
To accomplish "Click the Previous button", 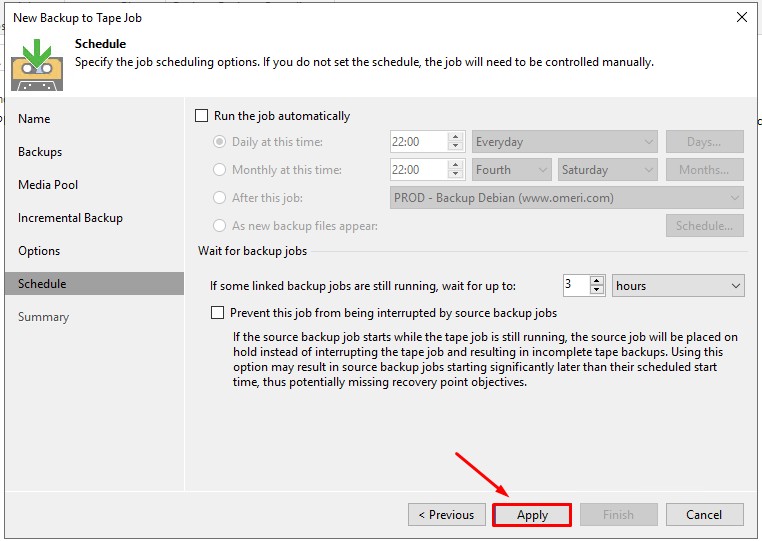I will [x=446, y=515].
